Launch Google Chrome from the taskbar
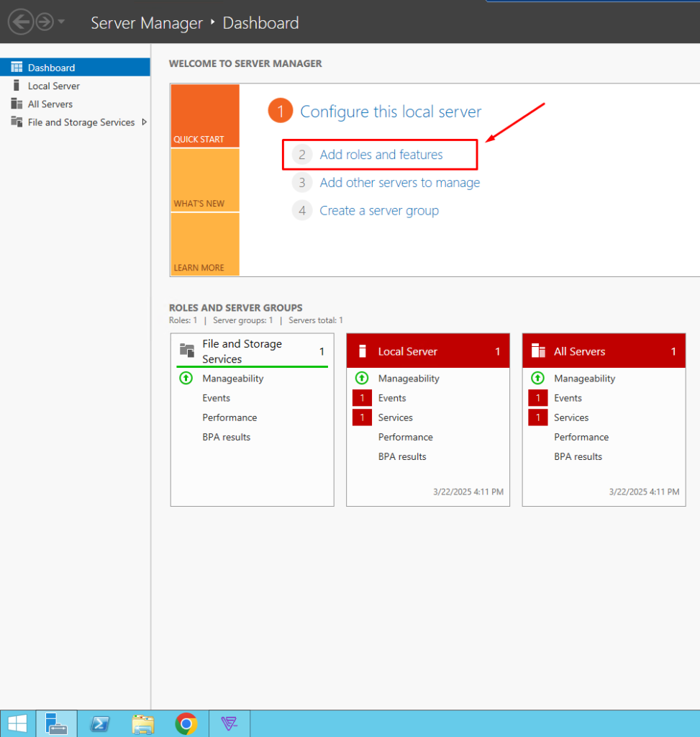 [186, 723]
